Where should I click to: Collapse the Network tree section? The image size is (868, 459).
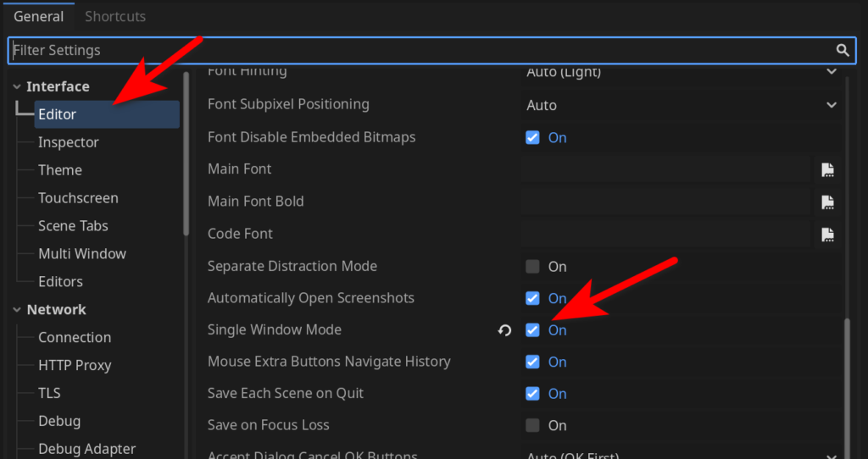coord(17,310)
